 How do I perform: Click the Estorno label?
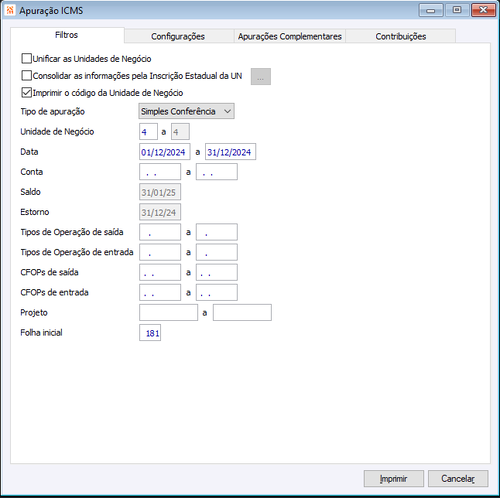click(x=35, y=212)
